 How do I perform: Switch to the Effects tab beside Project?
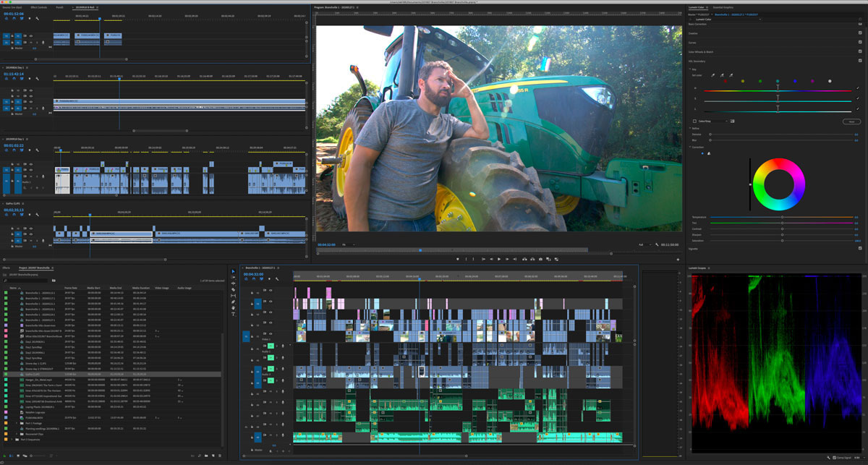[x=7, y=268]
